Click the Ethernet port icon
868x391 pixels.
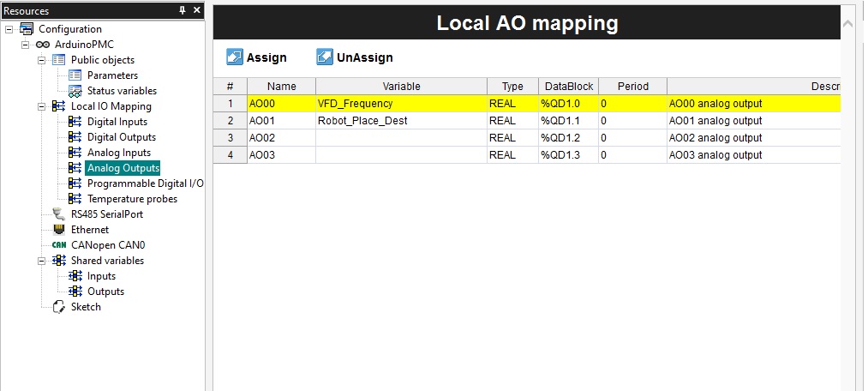(58, 230)
